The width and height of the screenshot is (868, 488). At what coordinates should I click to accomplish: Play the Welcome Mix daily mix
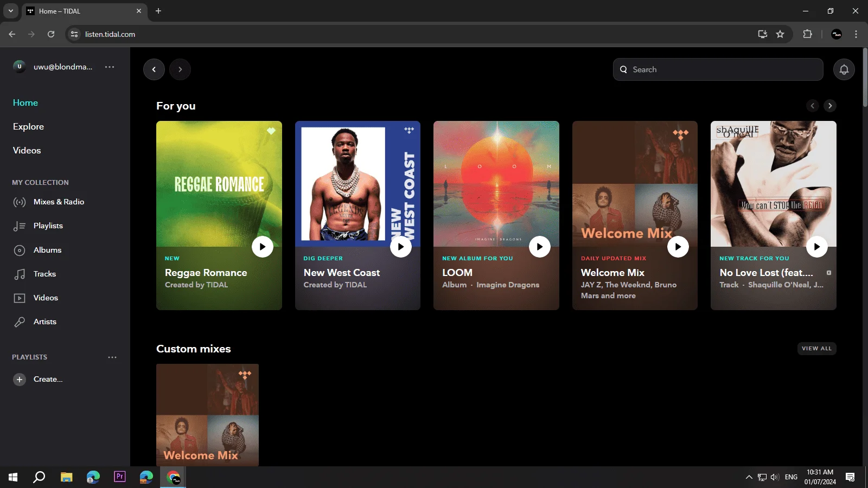(678, 247)
